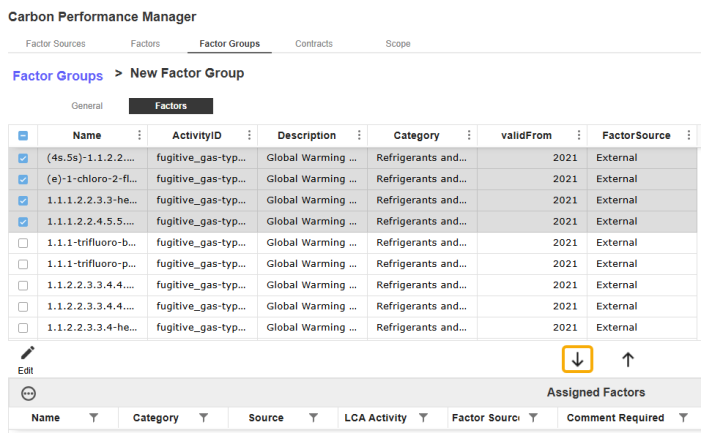Open the Name column options menu
The width and height of the screenshot is (701, 433).
pyautogui.click(x=139, y=135)
